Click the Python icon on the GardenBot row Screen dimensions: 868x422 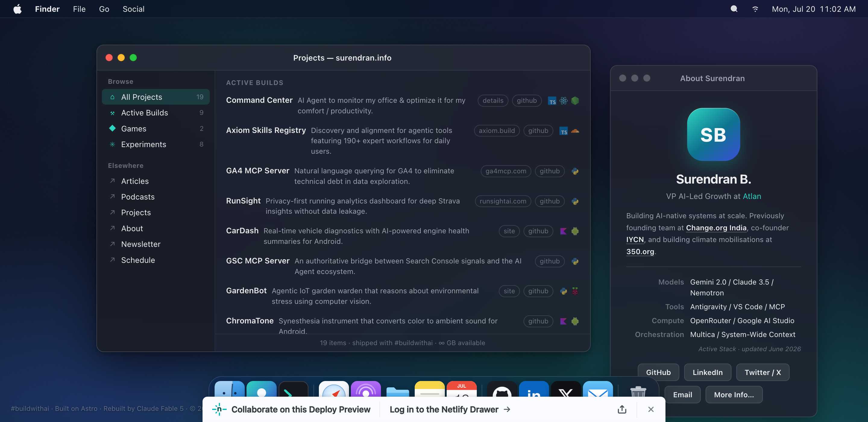point(563,291)
